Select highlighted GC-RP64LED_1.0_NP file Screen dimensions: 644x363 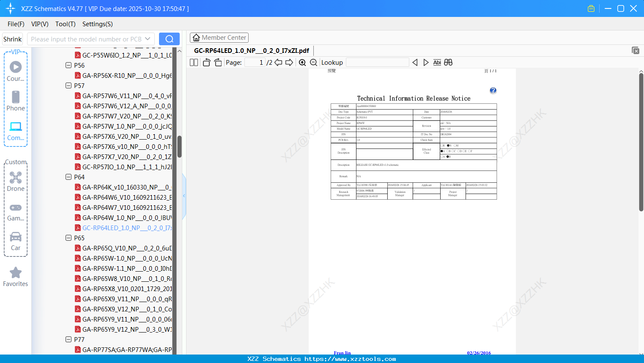point(123,228)
